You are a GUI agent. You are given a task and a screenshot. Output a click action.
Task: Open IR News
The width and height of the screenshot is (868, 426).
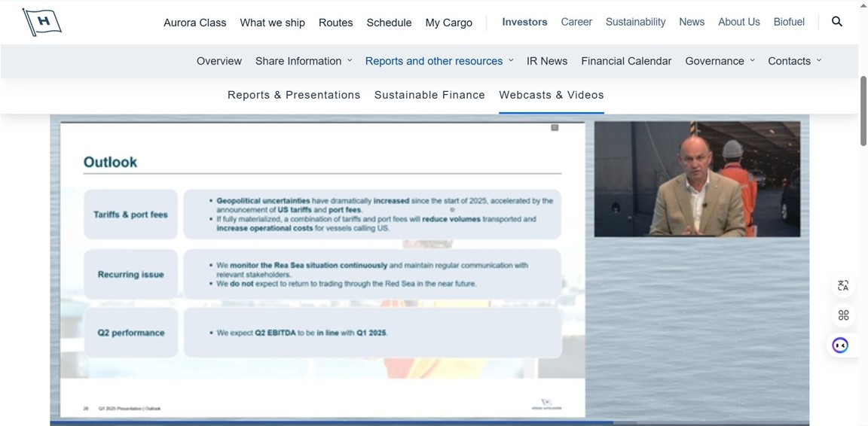(547, 61)
